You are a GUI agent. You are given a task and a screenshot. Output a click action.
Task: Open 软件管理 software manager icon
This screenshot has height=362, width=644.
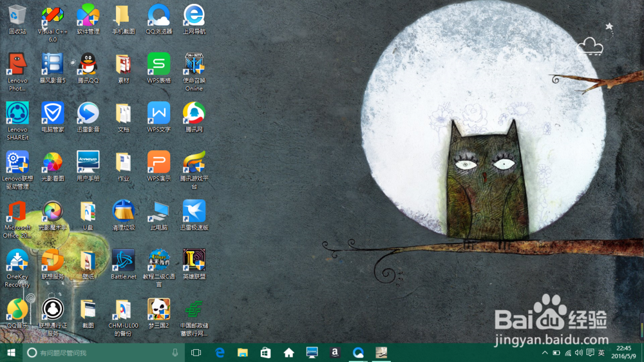pyautogui.click(x=88, y=19)
